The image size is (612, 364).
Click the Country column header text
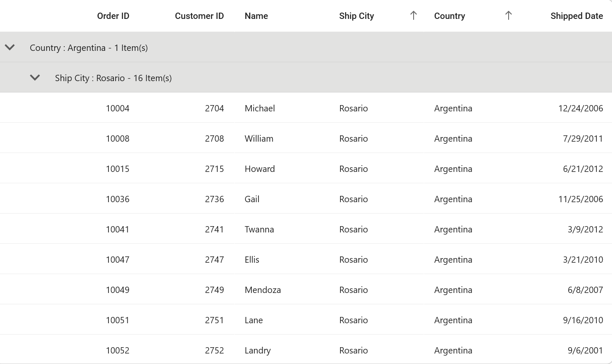(449, 16)
